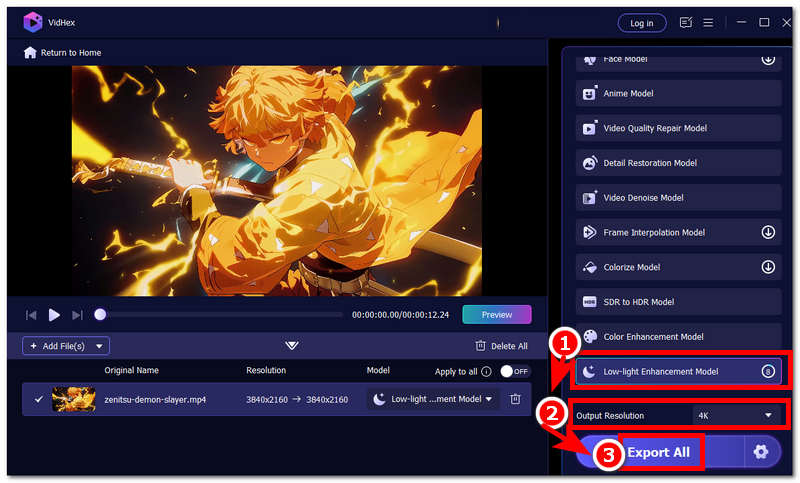Open the hamburger menu in title bar
The height and width of the screenshot is (483, 800).
coord(708,22)
